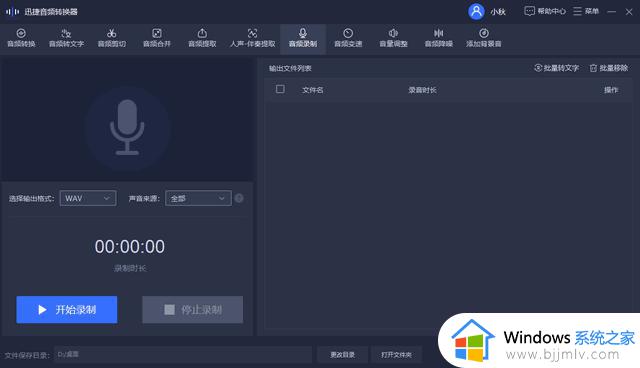Click 批量移除 batch remove
Image resolution: width=640 pixels, height=368 pixels.
click(609, 68)
